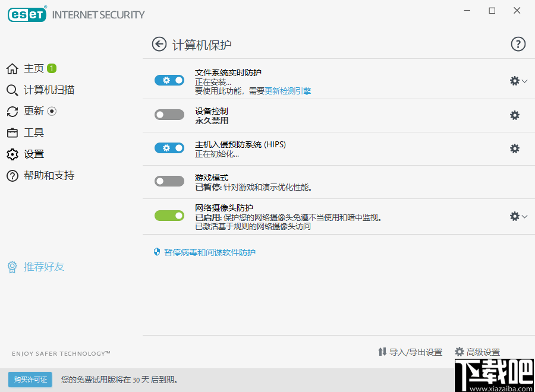Viewport: 535px width, 392px height.
Task: Open the HIPS gear settings
Action: coord(514,148)
